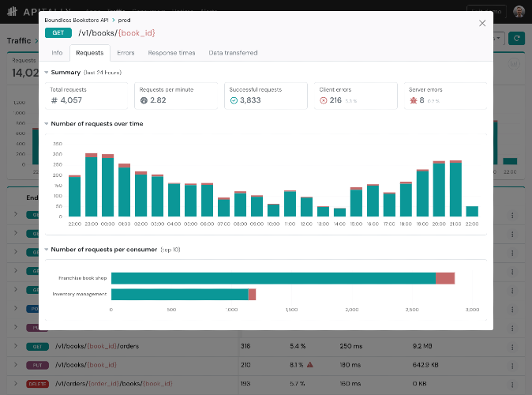Close the endpoint details dialog
Image resolution: width=532 pixels, height=395 pixels.
click(x=482, y=24)
